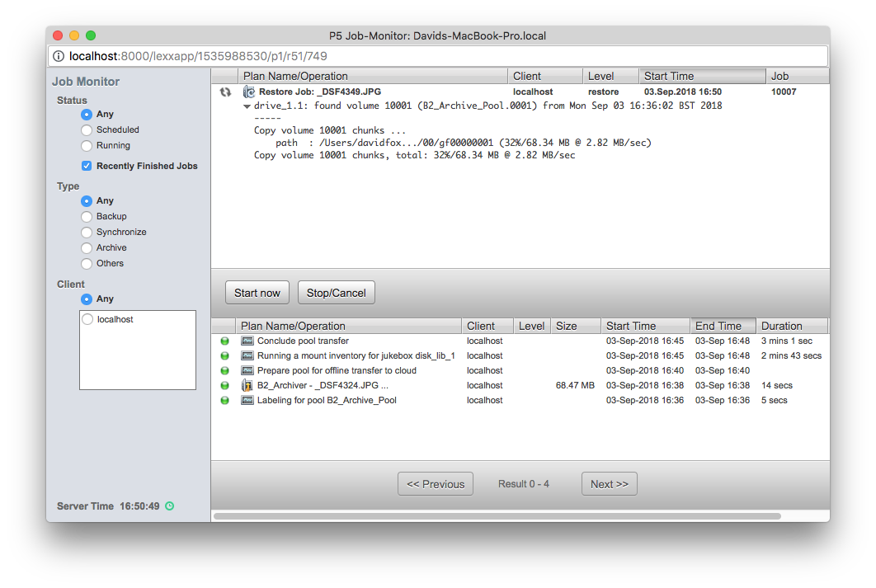Click the green status dot for Labeling for pool
The height and width of the screenshot is (588, 876).
tap(224, 400)
